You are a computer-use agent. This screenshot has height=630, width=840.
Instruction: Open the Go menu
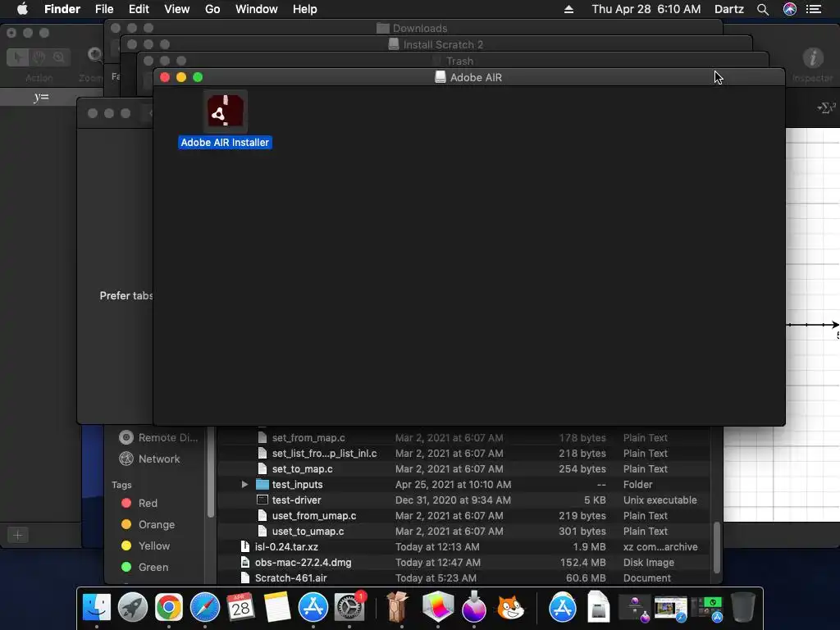pyautogui.click(x=212, y=9)
